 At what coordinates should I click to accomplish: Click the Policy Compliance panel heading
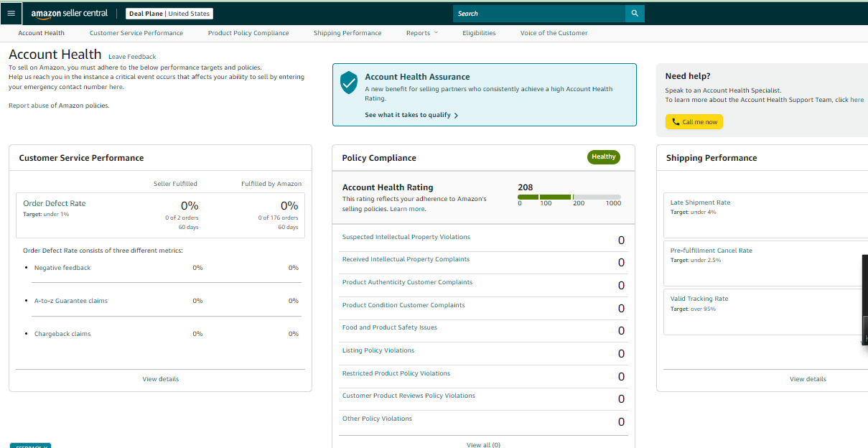[379, 158]
